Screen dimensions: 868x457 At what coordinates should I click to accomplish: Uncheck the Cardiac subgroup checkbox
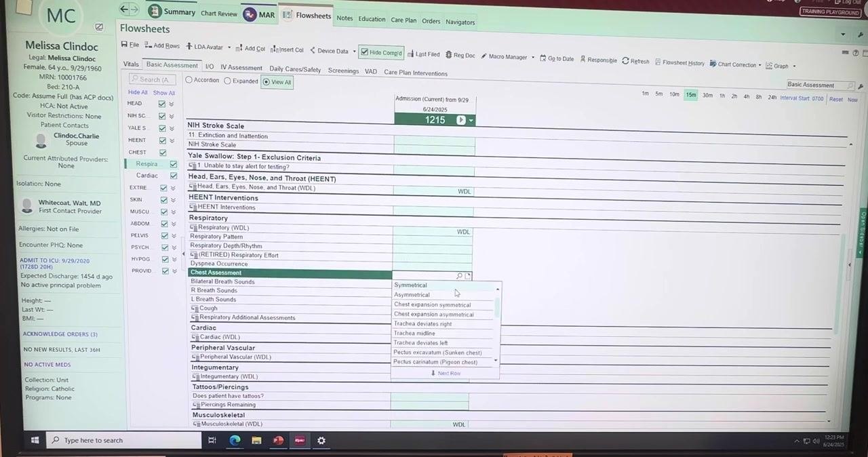pyautogui.click(x=174, y=176)
